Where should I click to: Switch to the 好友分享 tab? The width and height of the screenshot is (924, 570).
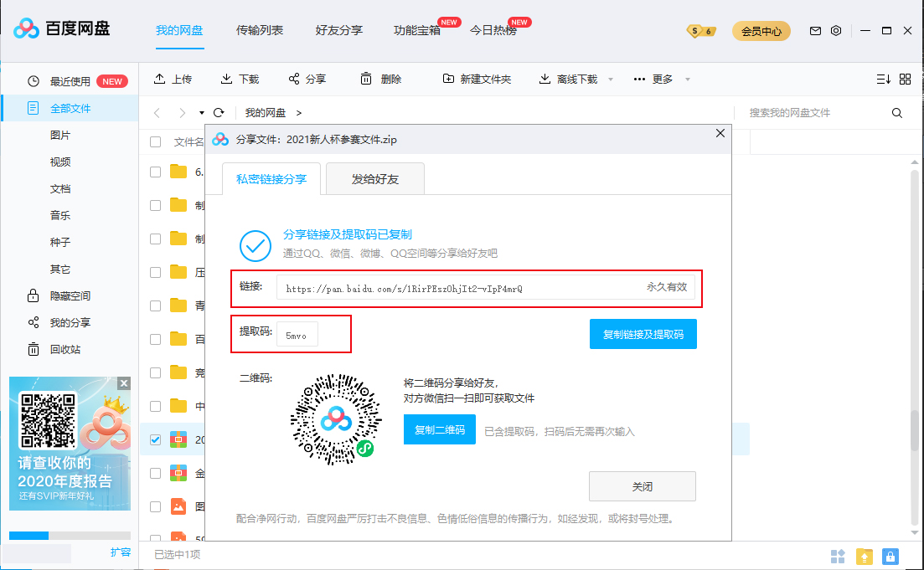tap(338, 31)
